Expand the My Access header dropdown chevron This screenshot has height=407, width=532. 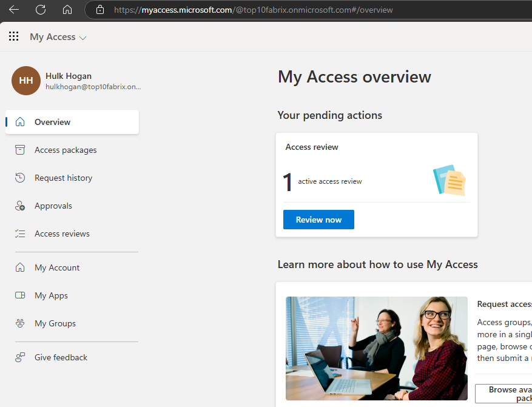(82, 38)
